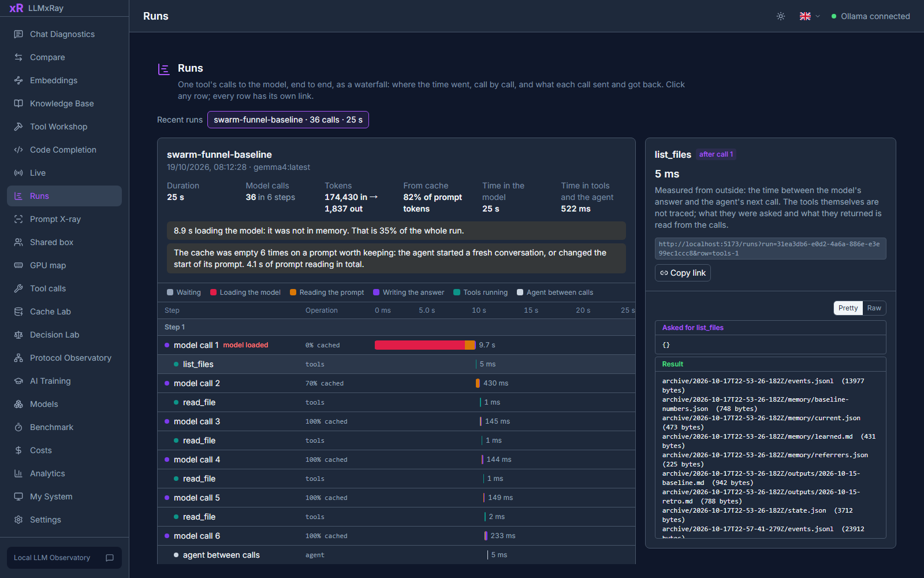Click the Copy link button
924x578 pixels.
pyautogui.click(x=683, y=273)
